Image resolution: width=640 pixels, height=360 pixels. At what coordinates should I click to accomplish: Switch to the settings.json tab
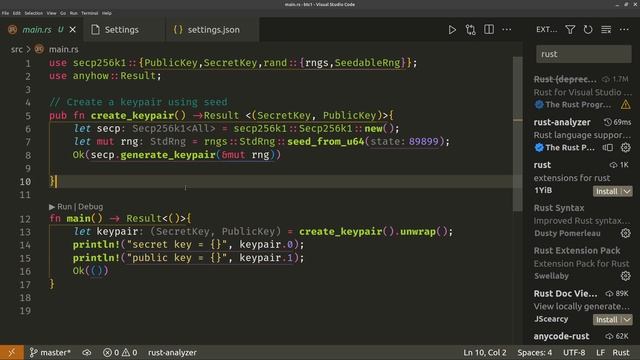(x=213, y=30)
